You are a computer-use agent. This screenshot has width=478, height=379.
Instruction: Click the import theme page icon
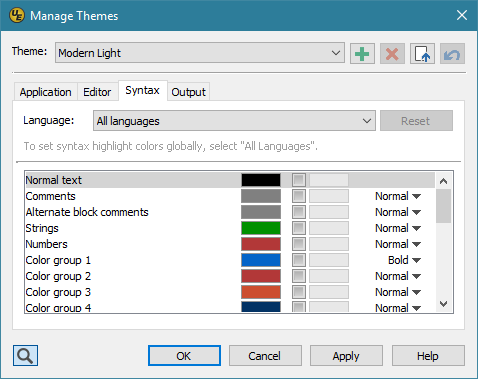[422, 53]
